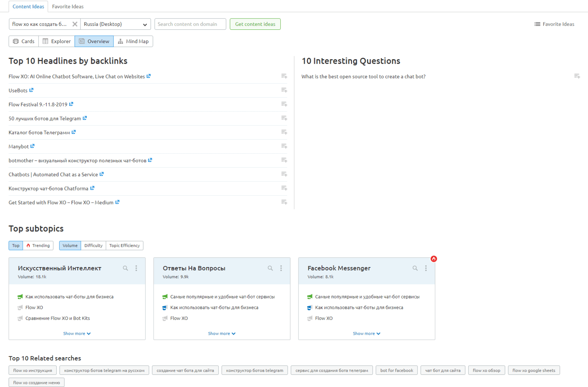Image resolution: width=588 pixels, height=387 pixels.
Task: Select the Top subtopics filter
Action: tap(16, 245)
